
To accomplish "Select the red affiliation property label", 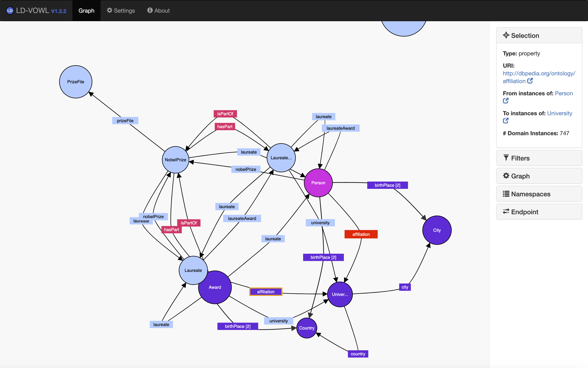I will click(x=361, y=234).
